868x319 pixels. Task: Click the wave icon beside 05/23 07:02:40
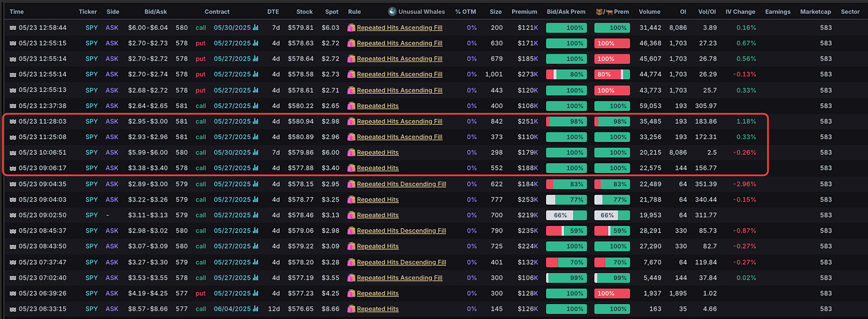pyautogui.click(x=13, y=278)
